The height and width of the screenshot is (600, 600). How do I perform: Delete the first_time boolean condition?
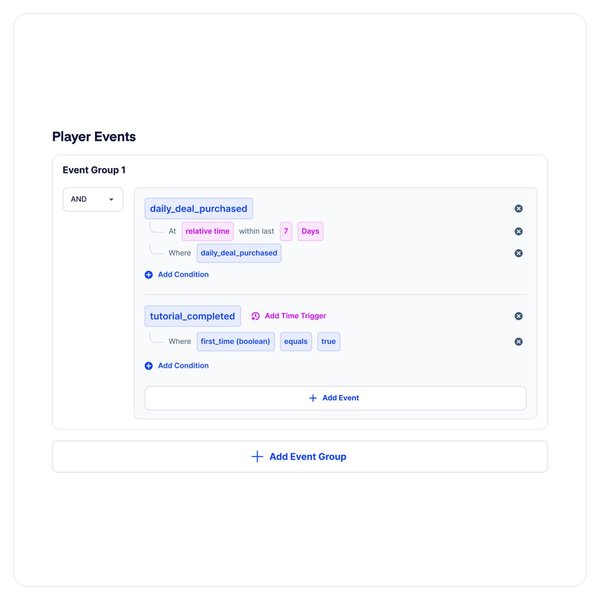pyautogui.click(x=518, y=342)
